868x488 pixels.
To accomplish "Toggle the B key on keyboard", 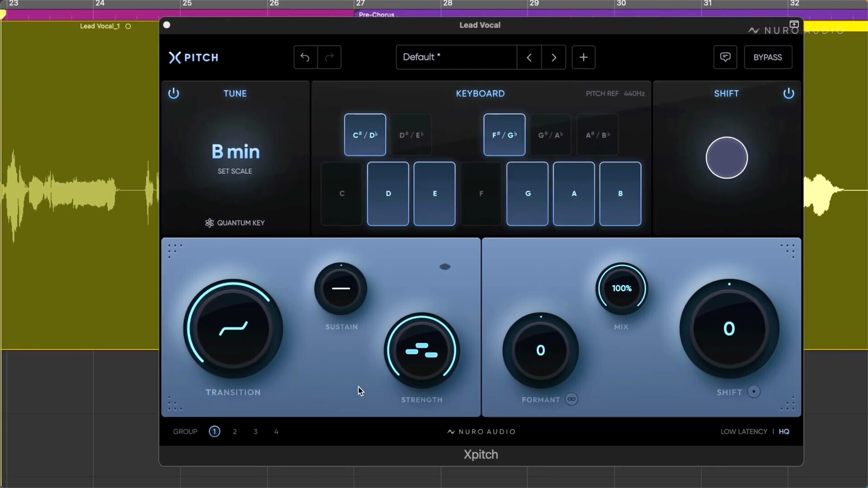I will click(620, 193).
